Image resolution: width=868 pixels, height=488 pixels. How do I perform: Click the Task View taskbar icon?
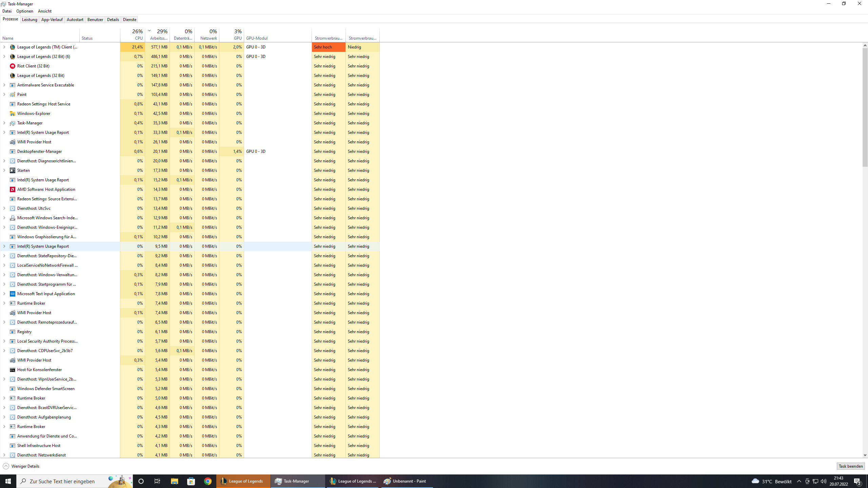[x=157, y=481]
